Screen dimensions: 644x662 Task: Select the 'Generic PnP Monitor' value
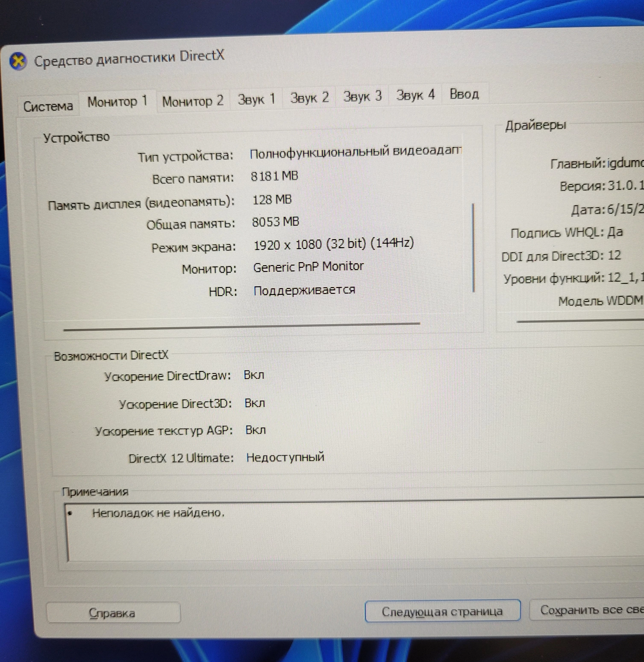(308, 267)
